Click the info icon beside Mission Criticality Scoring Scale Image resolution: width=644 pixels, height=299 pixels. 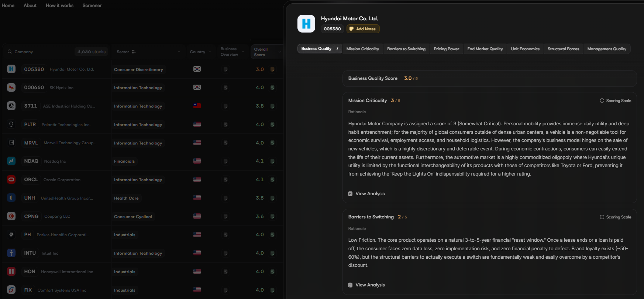pyautogui.click(x=602, y=101)
